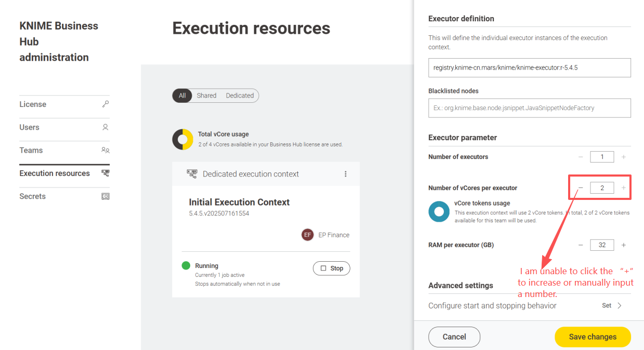Select the Dedicated filter option

click(240, 96)
